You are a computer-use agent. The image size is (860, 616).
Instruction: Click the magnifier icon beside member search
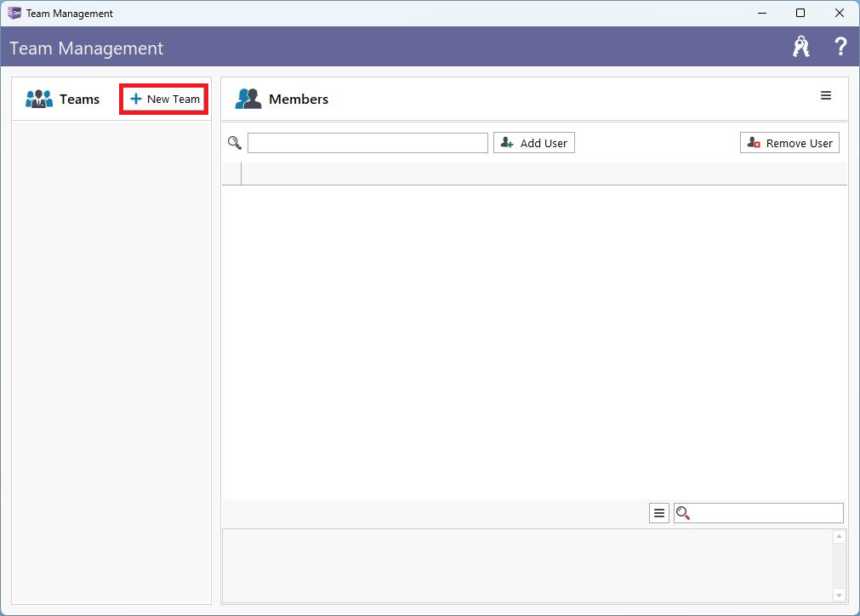click(x=235, y=143)
